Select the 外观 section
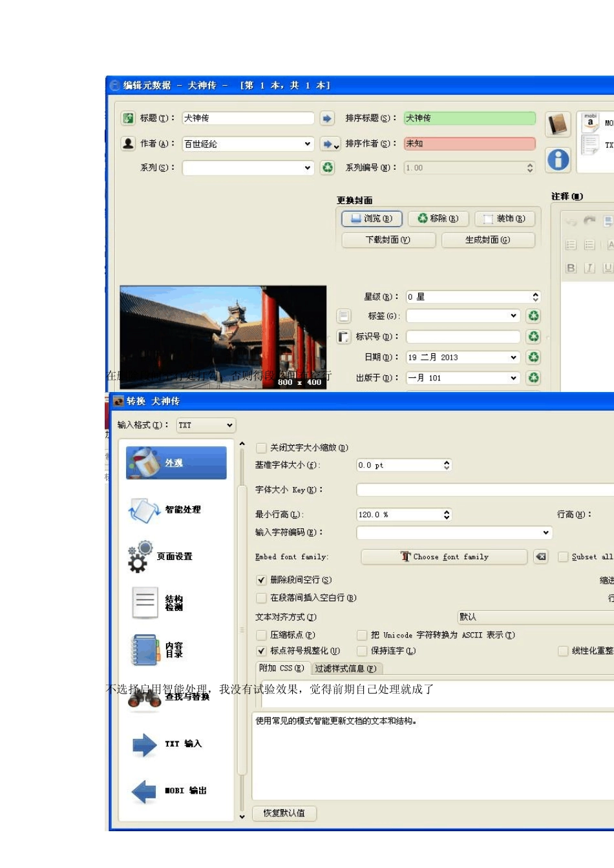 coord(176,462)
